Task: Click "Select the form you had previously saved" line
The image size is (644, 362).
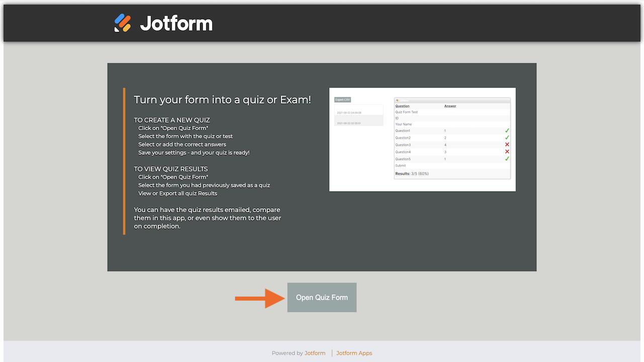Action: (204, 185)
